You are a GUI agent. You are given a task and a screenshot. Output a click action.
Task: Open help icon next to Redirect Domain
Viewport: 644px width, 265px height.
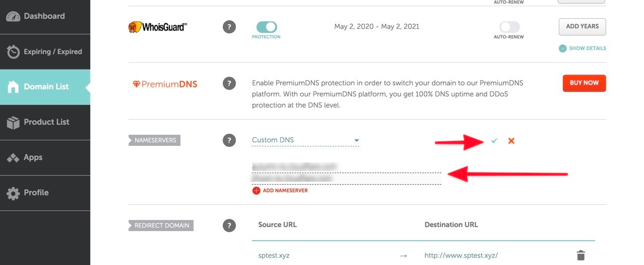(x=229, y=225)
